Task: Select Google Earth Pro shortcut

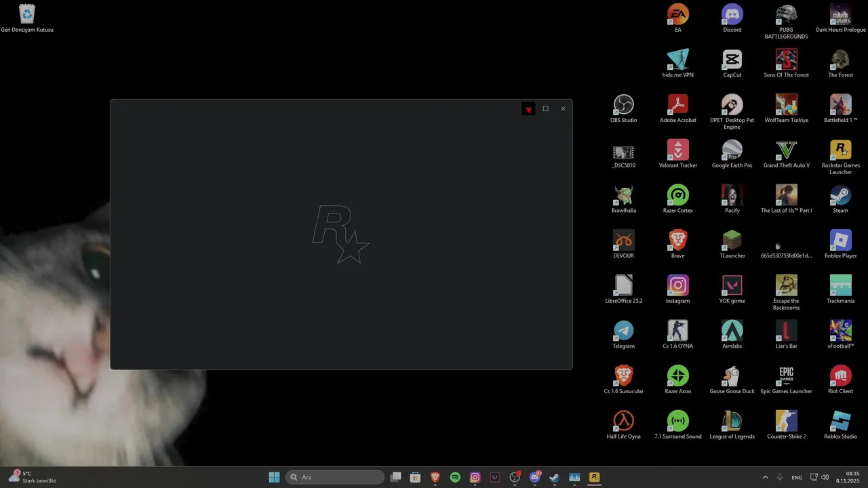Action: pos(732,154)
